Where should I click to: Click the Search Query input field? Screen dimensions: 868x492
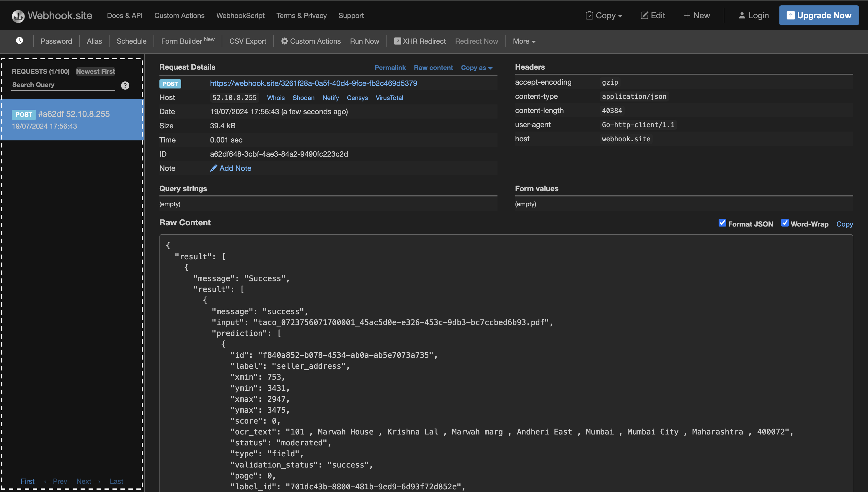(63, 85)
